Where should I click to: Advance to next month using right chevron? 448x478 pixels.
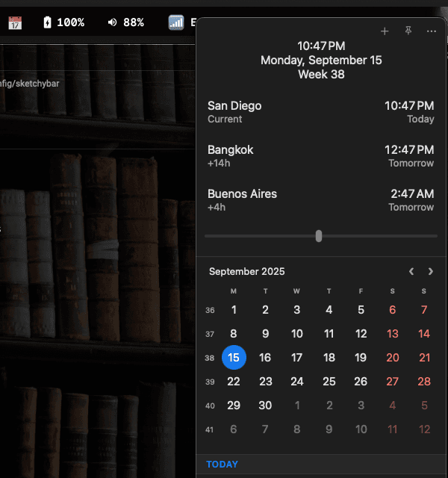click(x=430, y=272)
